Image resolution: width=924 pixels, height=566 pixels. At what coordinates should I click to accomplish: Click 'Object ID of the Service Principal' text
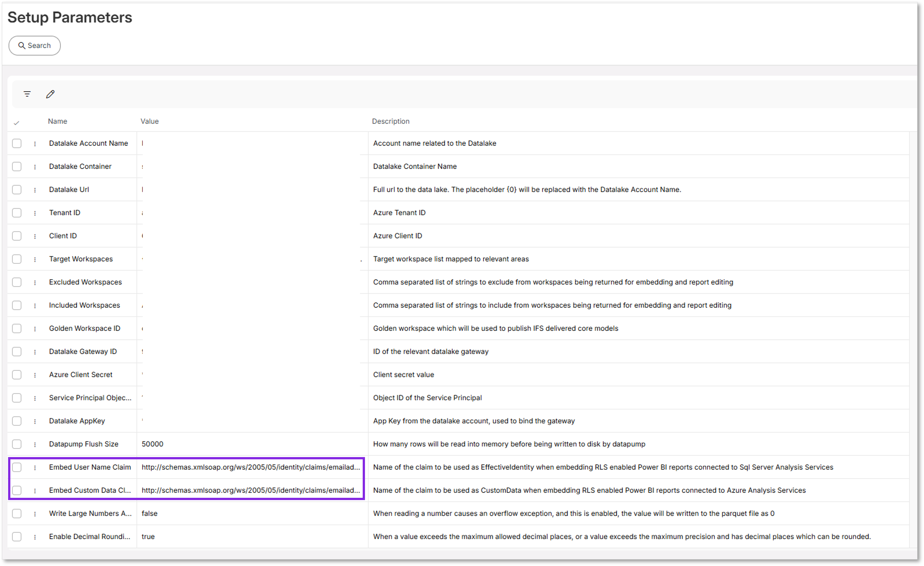click(x=428, y=398)
